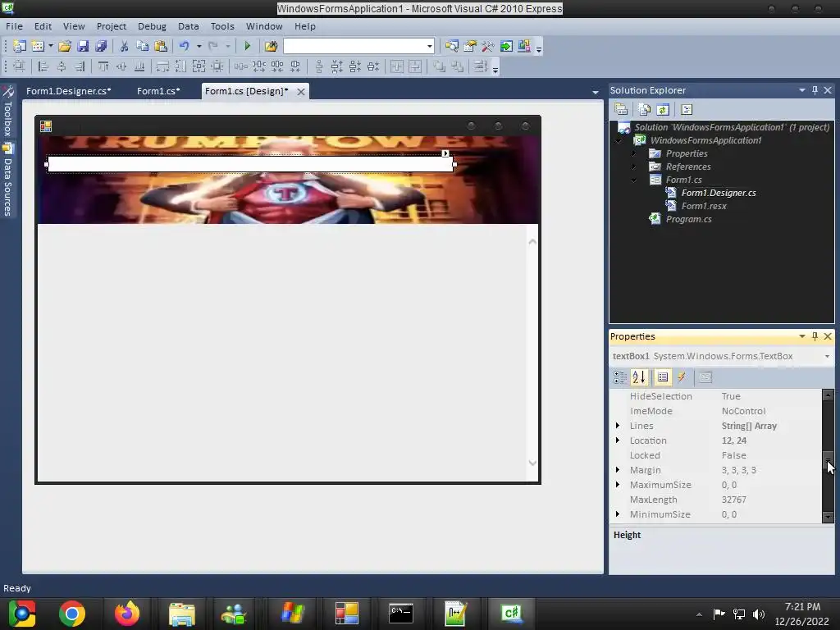Screen dimensions: 840x630
Task: Open the Toolbox side panel tab
Action: [7, 112]
